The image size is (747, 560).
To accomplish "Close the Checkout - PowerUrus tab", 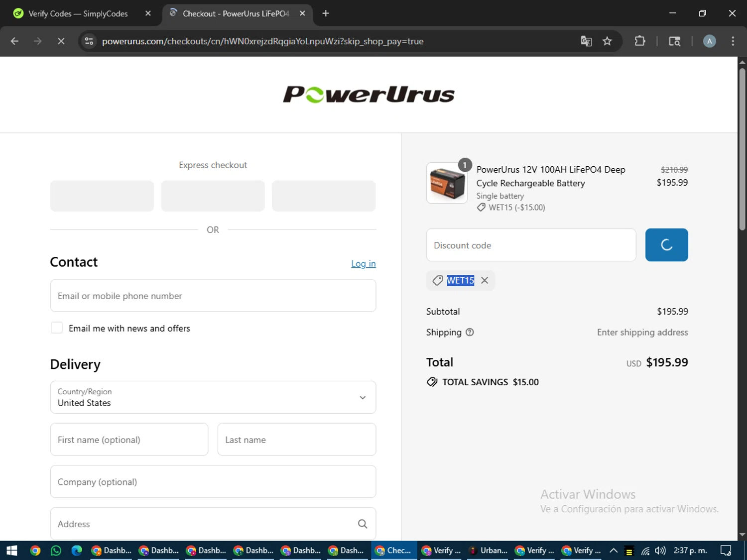I will click(x=302, y=13).
